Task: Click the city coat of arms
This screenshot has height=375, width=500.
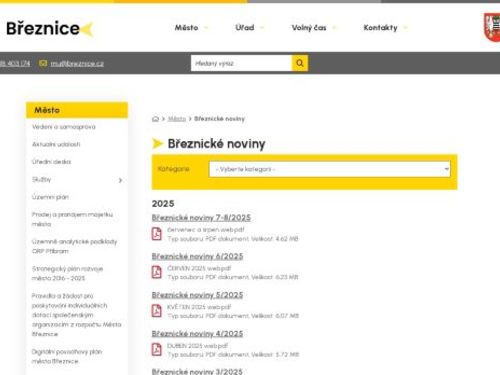Action: (x=492, y=27)
